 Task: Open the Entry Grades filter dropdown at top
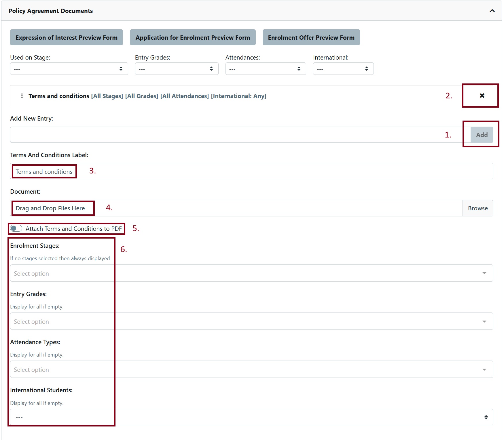click(x=176, y=68)
